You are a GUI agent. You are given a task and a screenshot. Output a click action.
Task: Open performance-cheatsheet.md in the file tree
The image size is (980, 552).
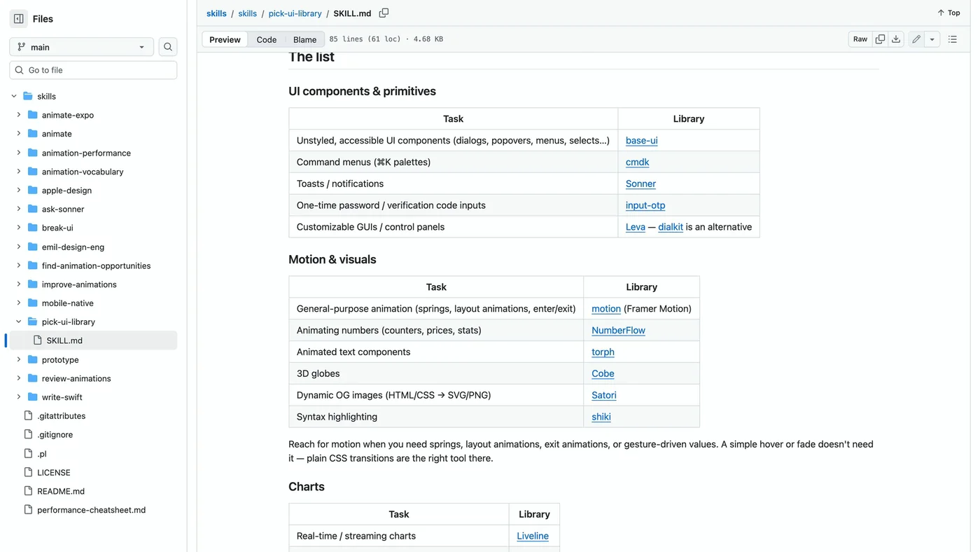[92, 510]
